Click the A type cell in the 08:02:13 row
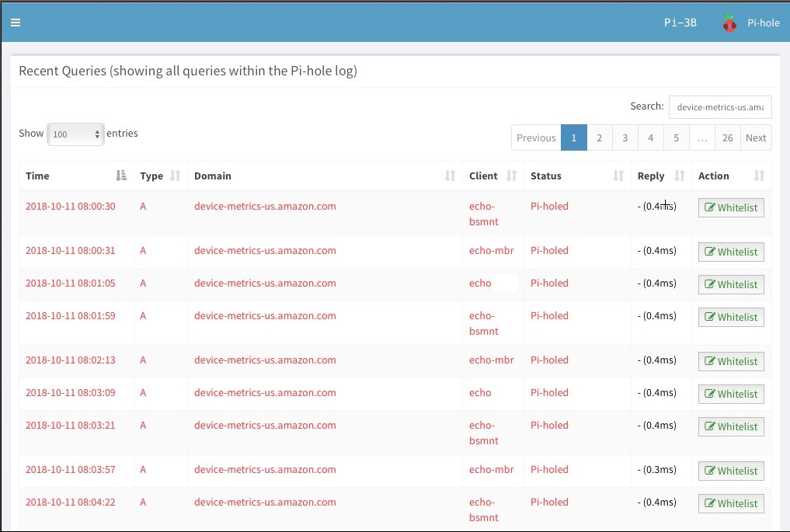The image size is (790, 532). (143, 360)
